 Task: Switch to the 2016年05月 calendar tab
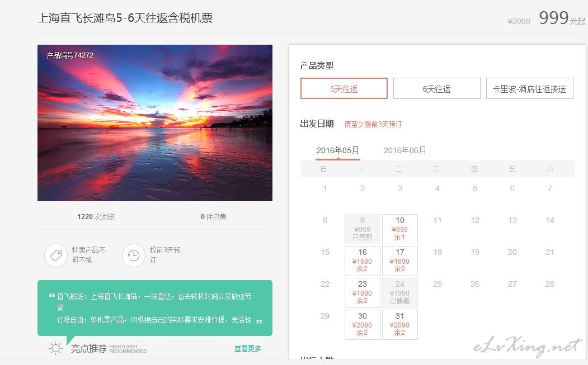click(338, 150)
